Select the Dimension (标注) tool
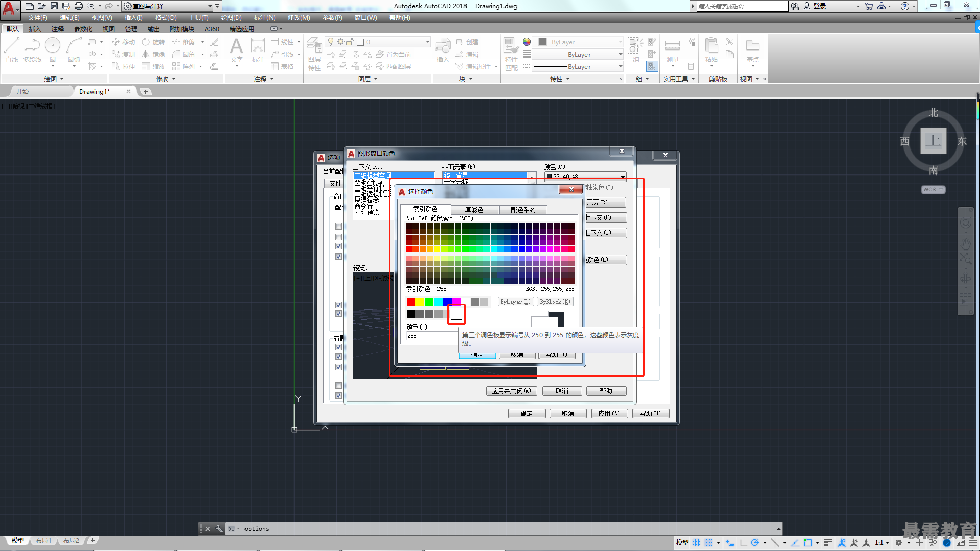 tap(258, 50)
